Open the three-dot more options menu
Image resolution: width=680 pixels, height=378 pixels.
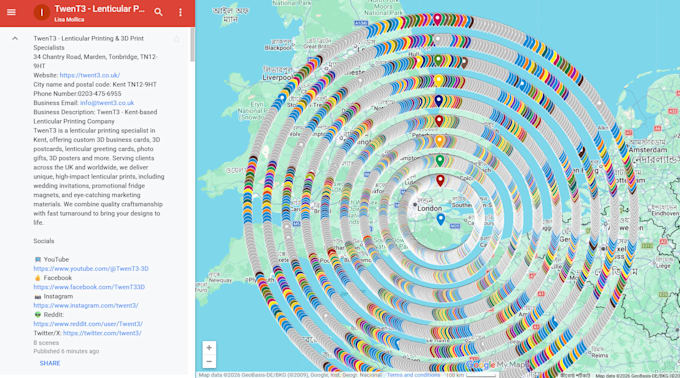pyautogui.click(x=180, y=13)
